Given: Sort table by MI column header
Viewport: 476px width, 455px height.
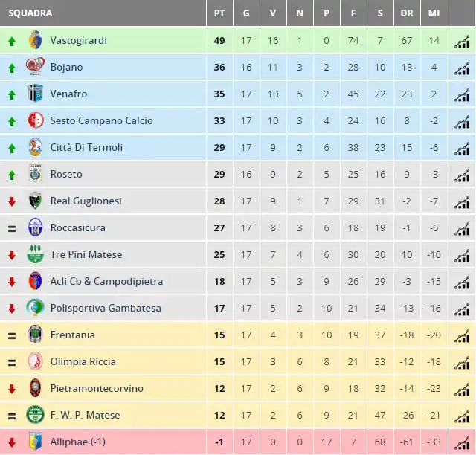Looking at the screenshot, I should pyautogui.click(x=434, y=13).
